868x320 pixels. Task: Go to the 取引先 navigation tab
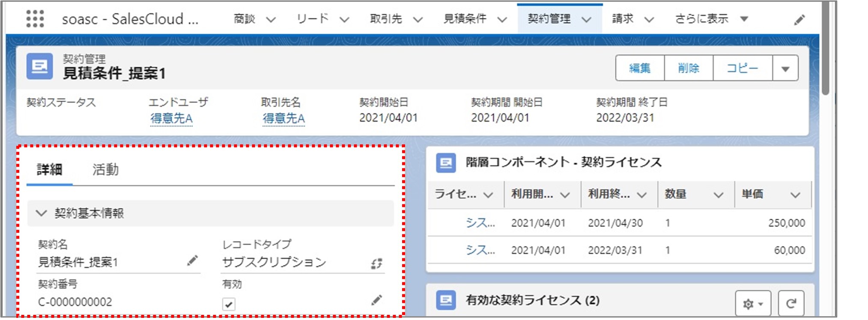386,19
